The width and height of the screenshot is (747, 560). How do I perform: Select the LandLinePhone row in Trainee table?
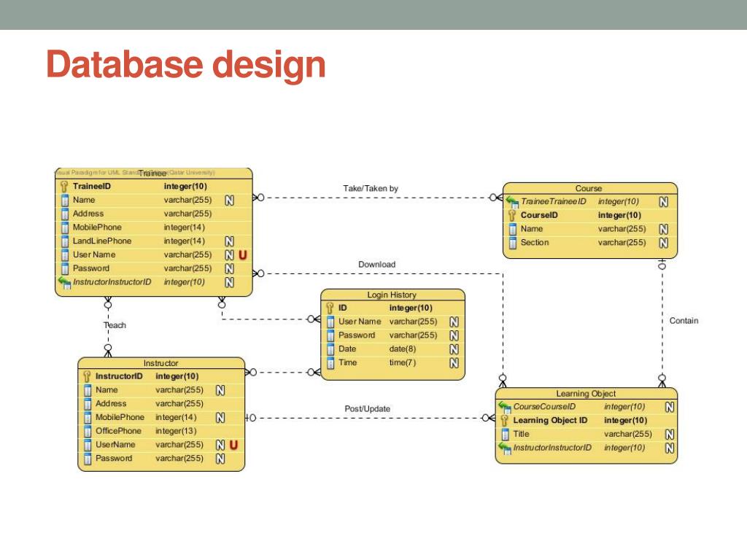(102, 241)
